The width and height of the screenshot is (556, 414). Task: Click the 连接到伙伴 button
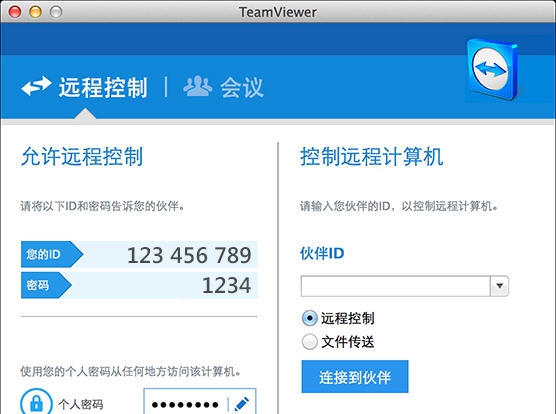click(x=355, y=376)
